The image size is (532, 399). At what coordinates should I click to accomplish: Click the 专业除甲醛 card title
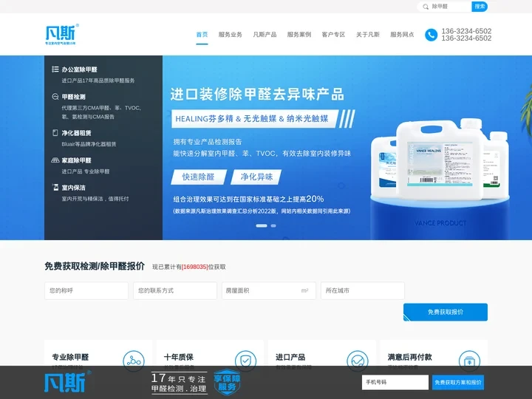tap(70, 357)
